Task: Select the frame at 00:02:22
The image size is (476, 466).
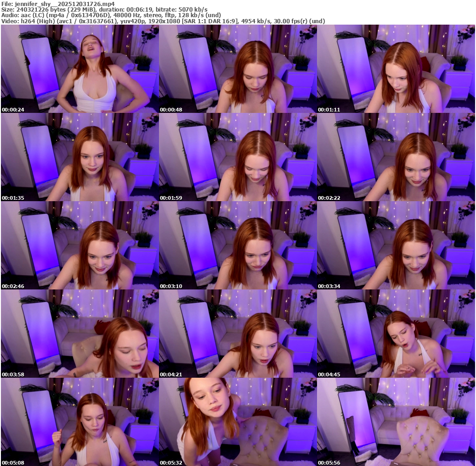Action: [x=396, y=157]
